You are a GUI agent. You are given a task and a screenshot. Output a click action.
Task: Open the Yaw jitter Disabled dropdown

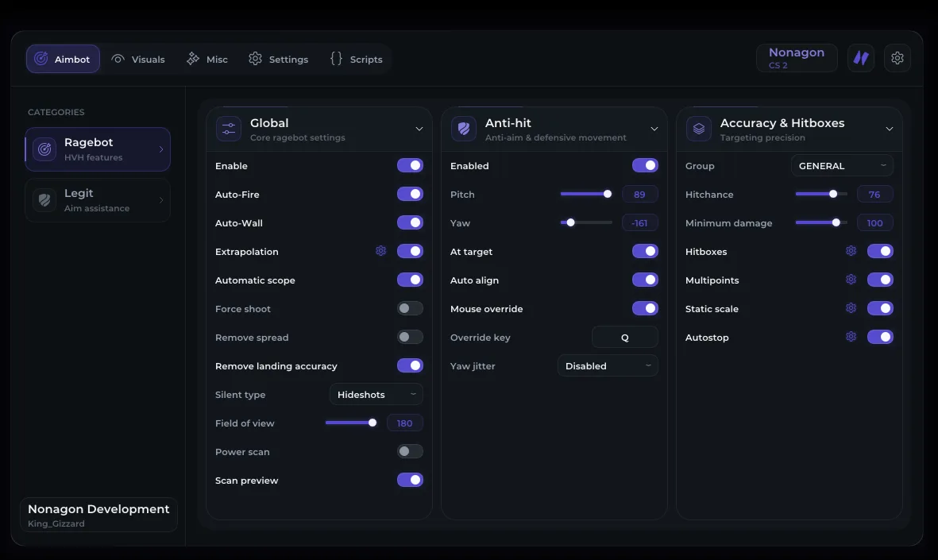coord(608,365)
